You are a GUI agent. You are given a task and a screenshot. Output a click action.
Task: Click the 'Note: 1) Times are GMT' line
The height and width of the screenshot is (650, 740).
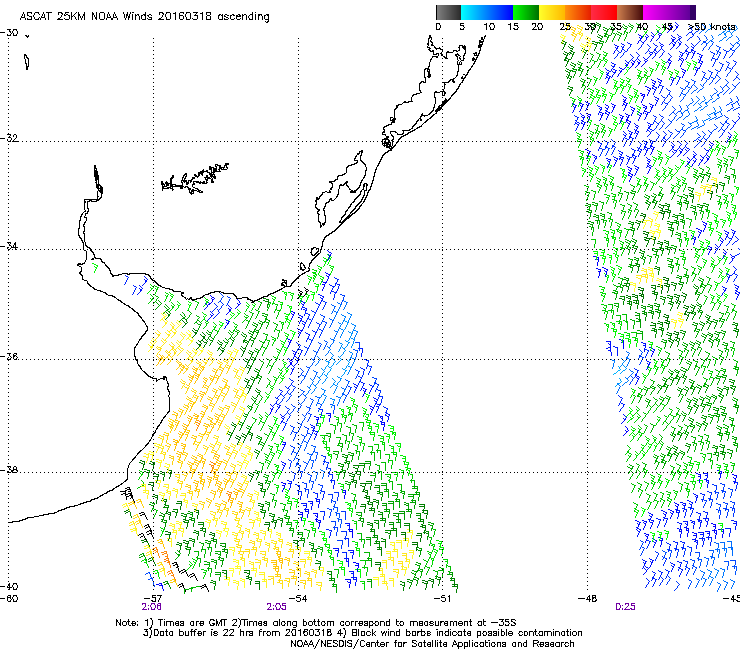tap(316, 623)
